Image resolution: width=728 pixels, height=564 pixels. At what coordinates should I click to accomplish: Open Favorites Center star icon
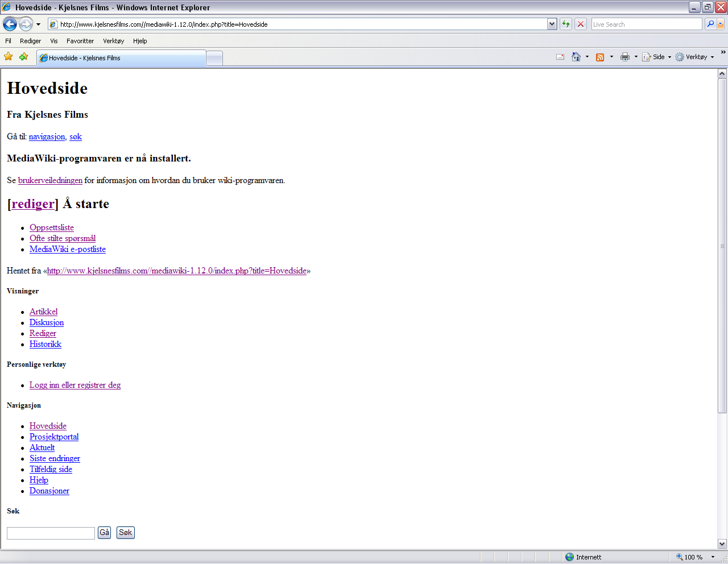pyautogui.click(x=9, y=56)
